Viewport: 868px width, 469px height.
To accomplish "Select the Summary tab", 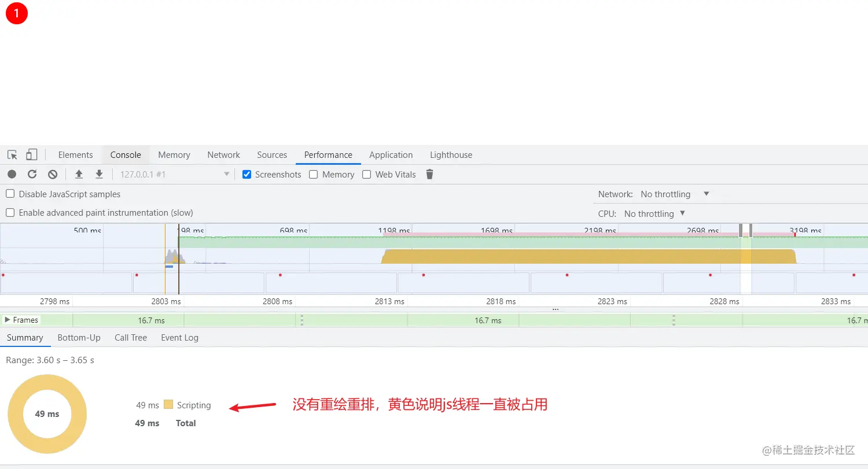I will 25,338.
